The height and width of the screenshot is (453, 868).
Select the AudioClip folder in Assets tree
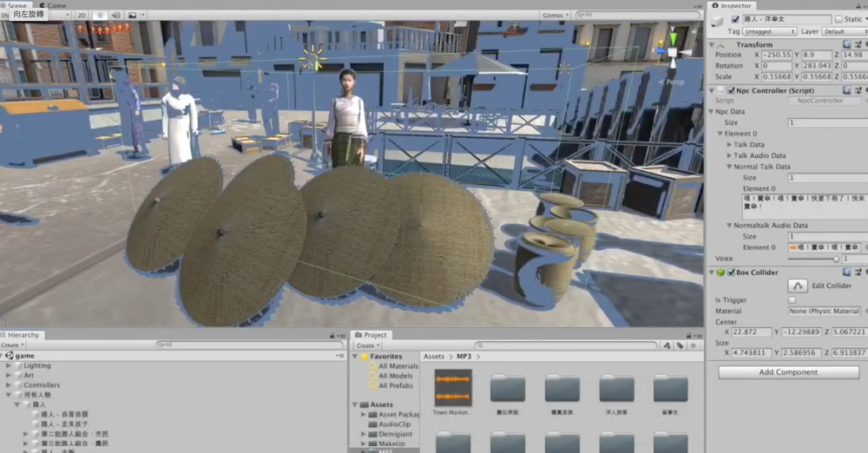(393, 424)
